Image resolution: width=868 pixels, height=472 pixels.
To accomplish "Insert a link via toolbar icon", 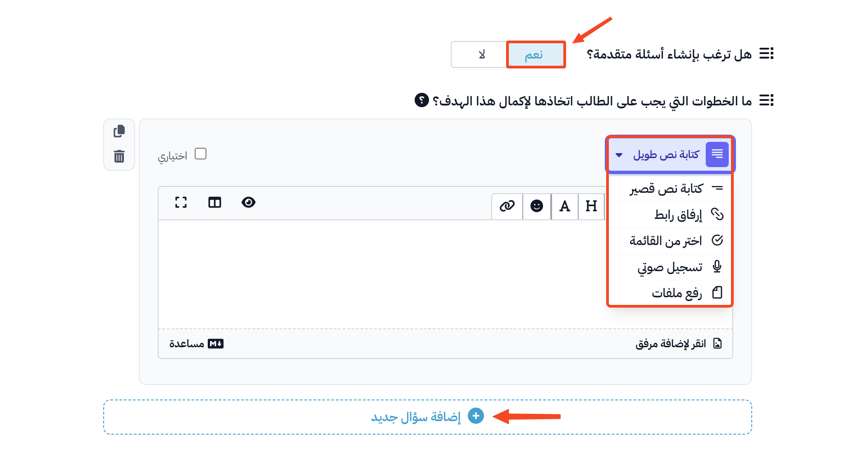I will (507, 206).
